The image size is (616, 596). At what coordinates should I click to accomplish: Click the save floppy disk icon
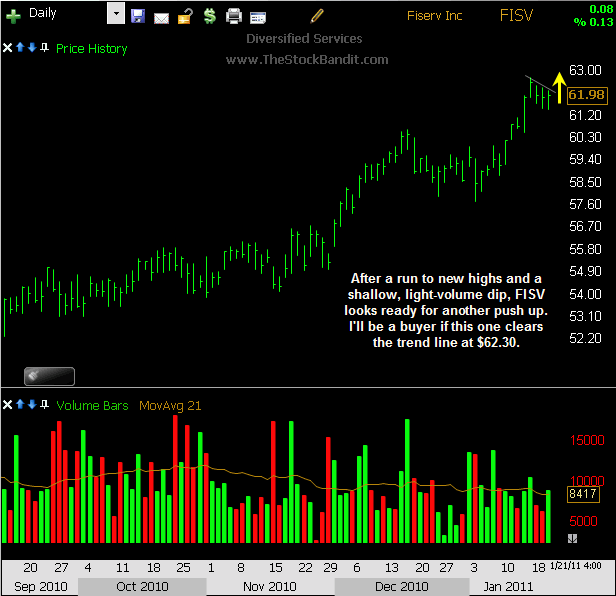pyautogui.click(x=138, y=16)
